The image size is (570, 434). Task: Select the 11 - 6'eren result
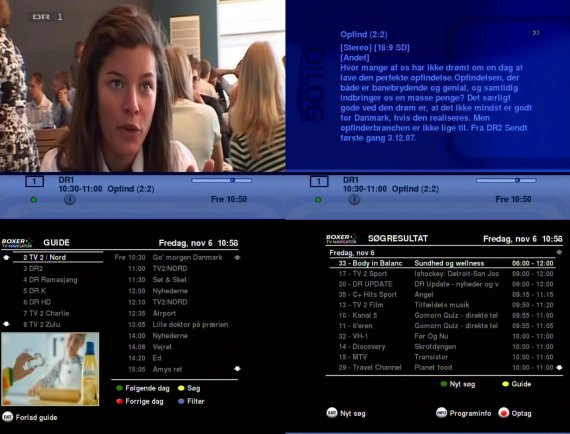coord(442,326)
